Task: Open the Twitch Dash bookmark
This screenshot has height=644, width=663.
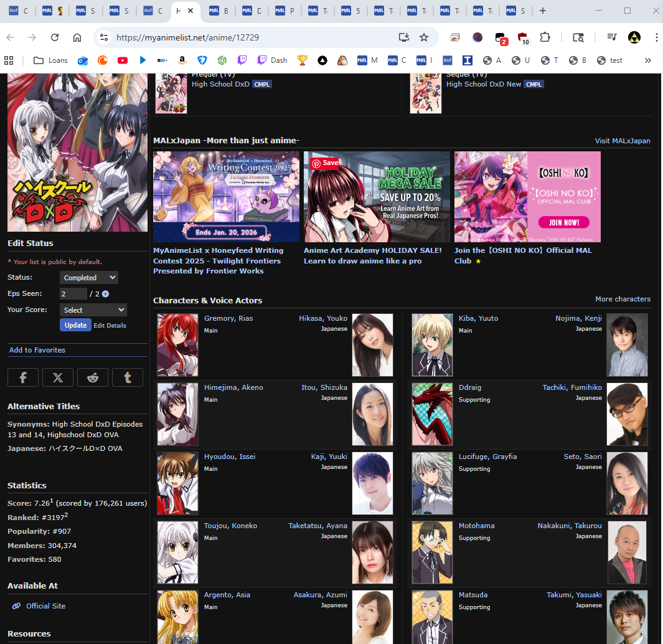Action: click(273, 60)
